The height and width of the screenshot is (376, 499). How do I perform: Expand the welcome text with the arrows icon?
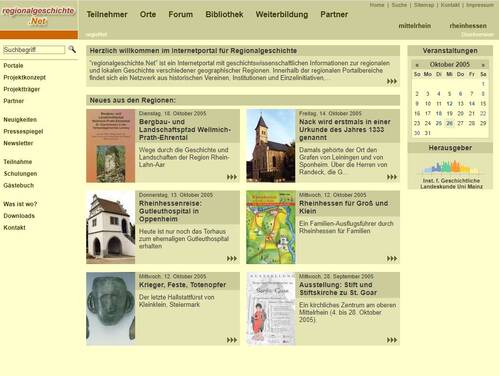(392, 81)
